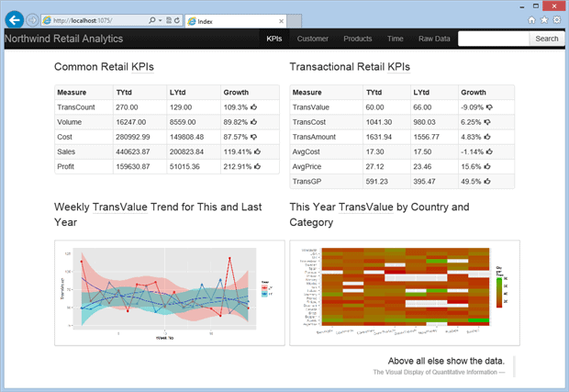Open the Customer navigation item

(312, 39)
